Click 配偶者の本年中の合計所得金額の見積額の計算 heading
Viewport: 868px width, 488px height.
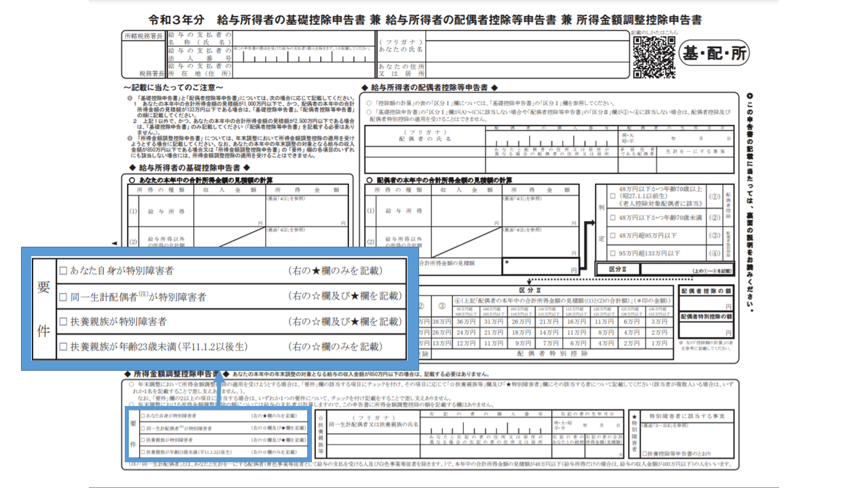click(439, 180)
